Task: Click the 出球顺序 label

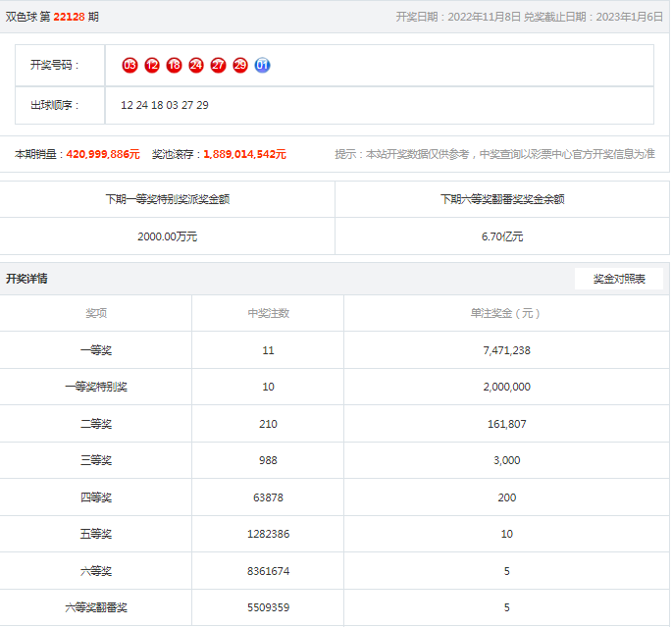Action: [54, 105]
